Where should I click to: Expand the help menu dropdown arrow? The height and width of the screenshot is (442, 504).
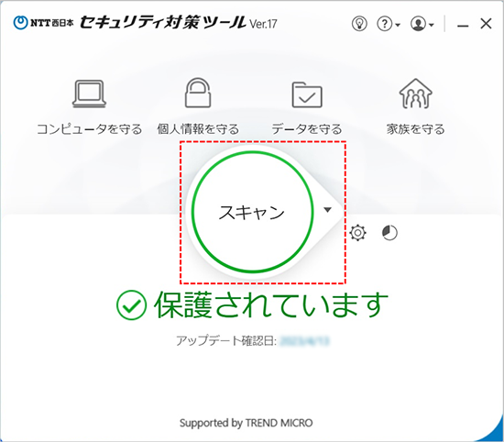pyautogui.click(x=398, y=25)
